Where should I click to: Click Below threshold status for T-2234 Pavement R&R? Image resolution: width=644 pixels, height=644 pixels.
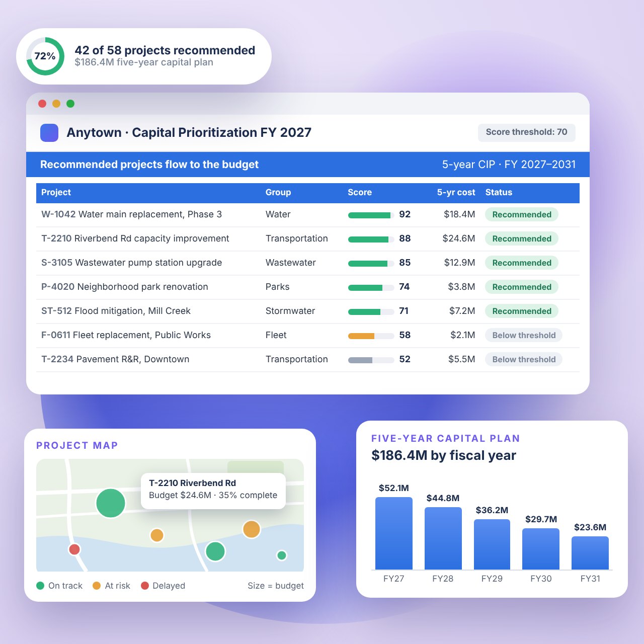(x=524, y=360)
